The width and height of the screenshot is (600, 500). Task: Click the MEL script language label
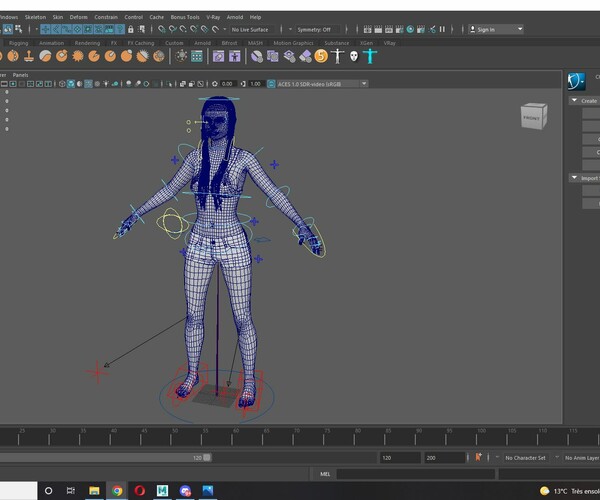[x=325, y=474]
